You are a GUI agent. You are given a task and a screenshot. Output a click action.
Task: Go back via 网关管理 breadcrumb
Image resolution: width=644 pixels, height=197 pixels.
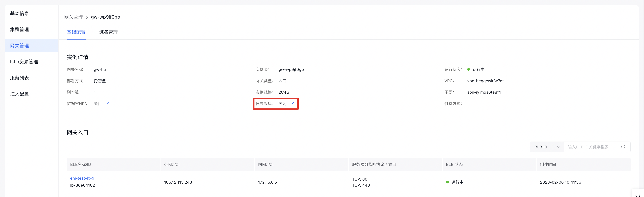(74, 17)
